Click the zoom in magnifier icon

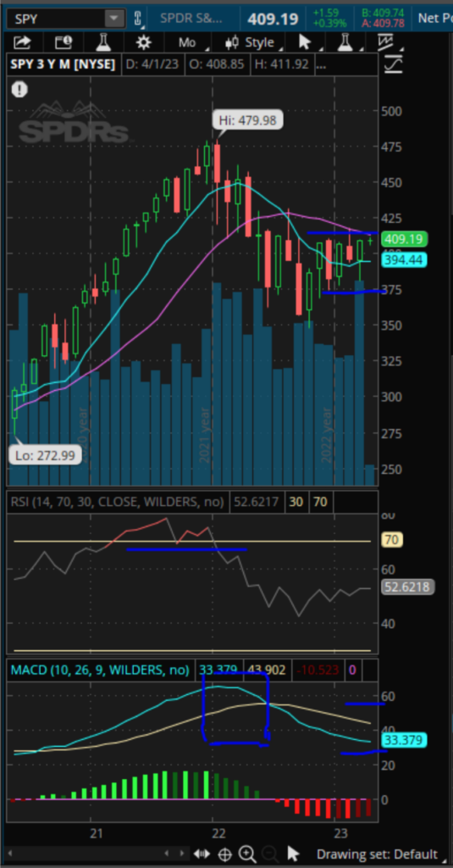tap(246, 853)
